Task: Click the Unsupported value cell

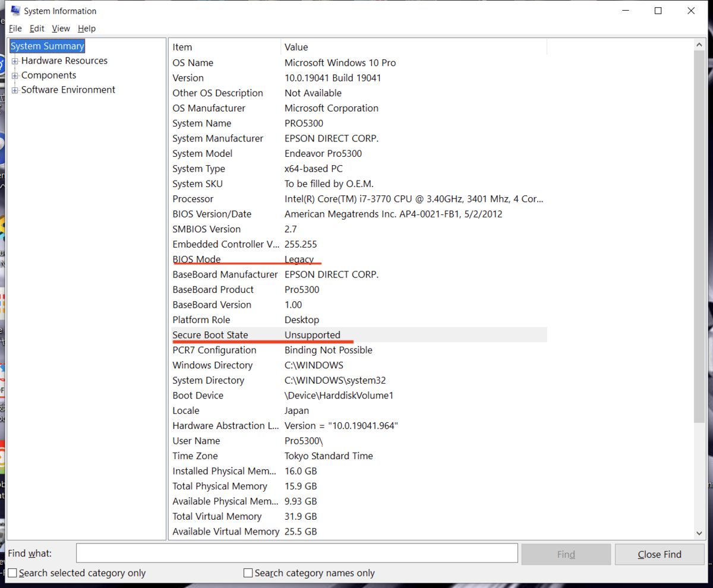Action: point(313,335)
